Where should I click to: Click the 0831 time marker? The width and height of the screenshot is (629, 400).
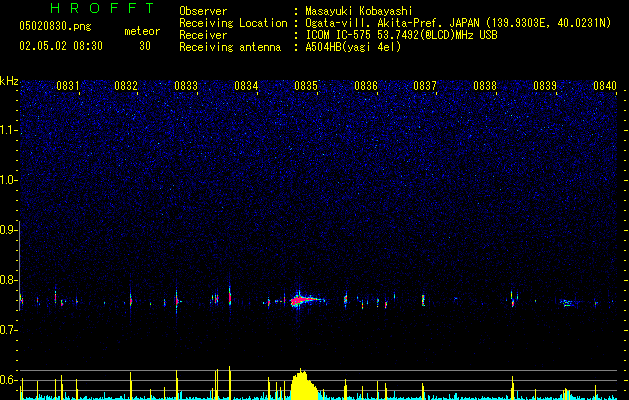[68, 86]
